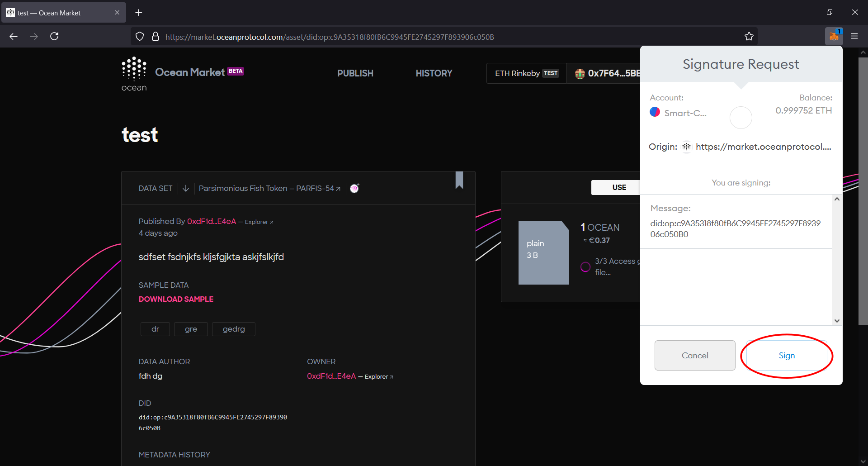Image resolution: width=868 pixels, height=466 pixels.
Task: Click DOWNLOAD SAMPLE
Action: click(x=176, y=299)
